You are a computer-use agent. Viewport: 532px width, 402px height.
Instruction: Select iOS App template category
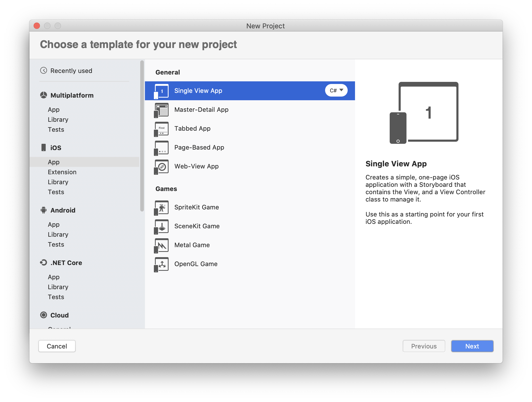54,162
